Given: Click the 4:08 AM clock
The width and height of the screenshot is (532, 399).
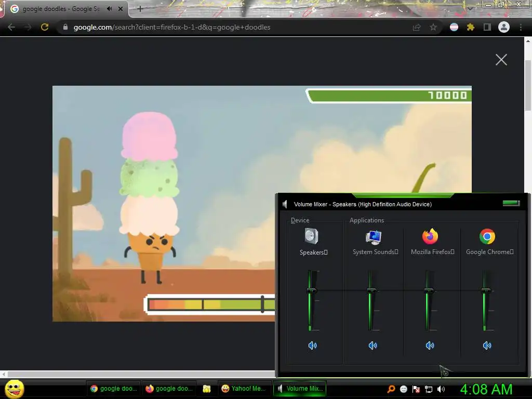Looking at the screenshot, I should click(x=486, y=389).
